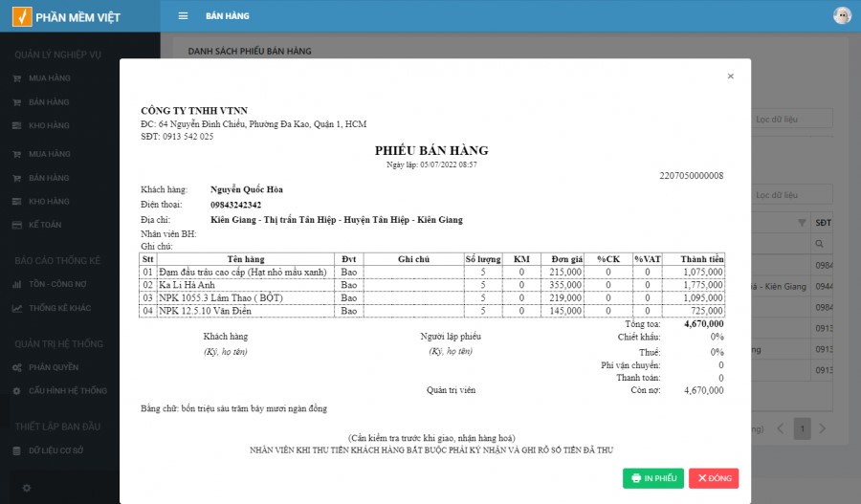Go to next page arrow in pagination
Screen dimensions: 861x504
click(x=823, y=427)
